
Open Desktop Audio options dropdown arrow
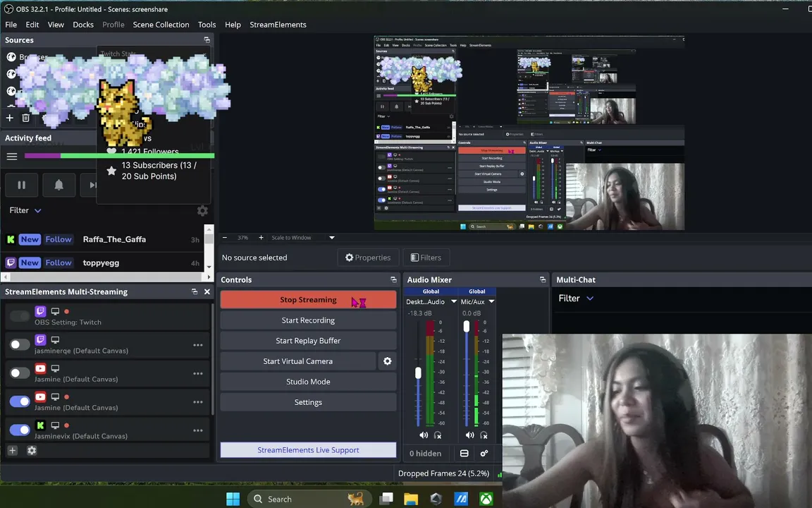pos(454,302)
